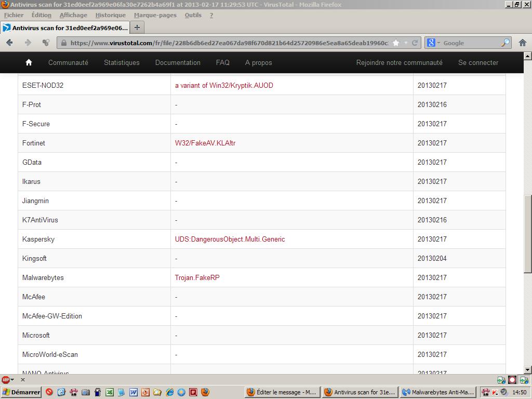Switch to Éditer le message taskbar window

tap(282, 392)
